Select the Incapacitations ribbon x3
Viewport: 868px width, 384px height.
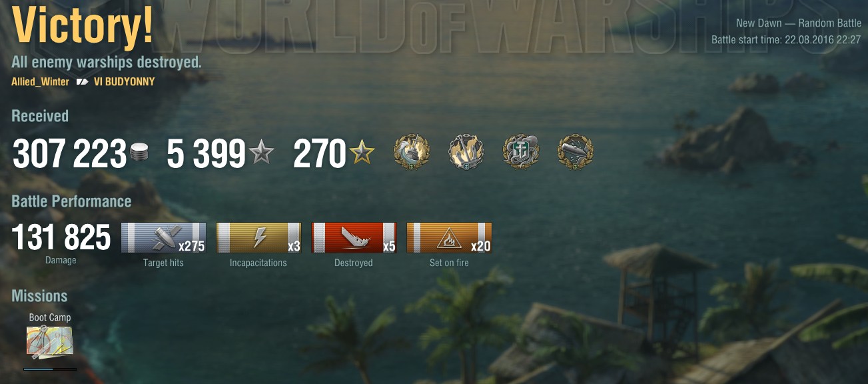pos(258,238)
